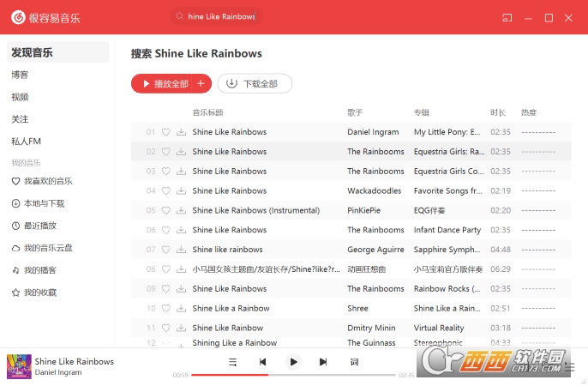This screenshot has height=386, width=588.
Task: Like song 01 by Daniel Ingram
Action: (165, 132)
